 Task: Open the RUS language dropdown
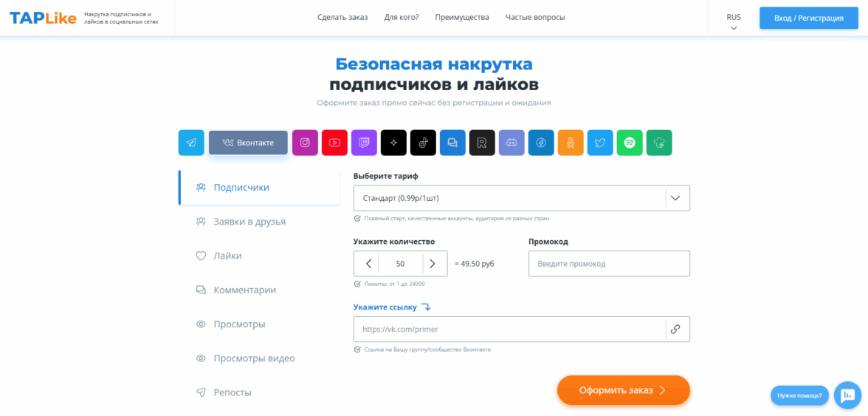pos(734,22)
